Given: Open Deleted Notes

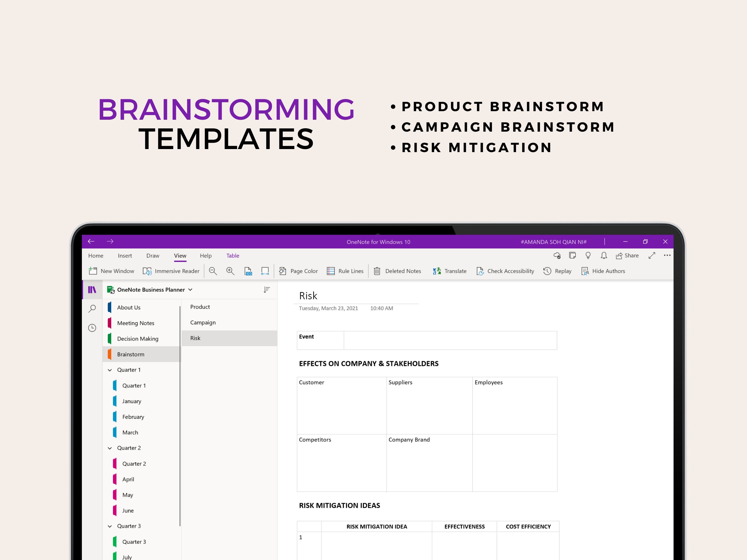Looking at the screenshot, I should coord(398,271).
